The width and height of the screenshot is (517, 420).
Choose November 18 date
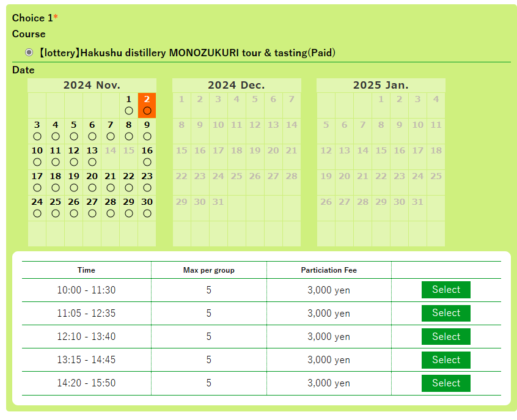56,183
